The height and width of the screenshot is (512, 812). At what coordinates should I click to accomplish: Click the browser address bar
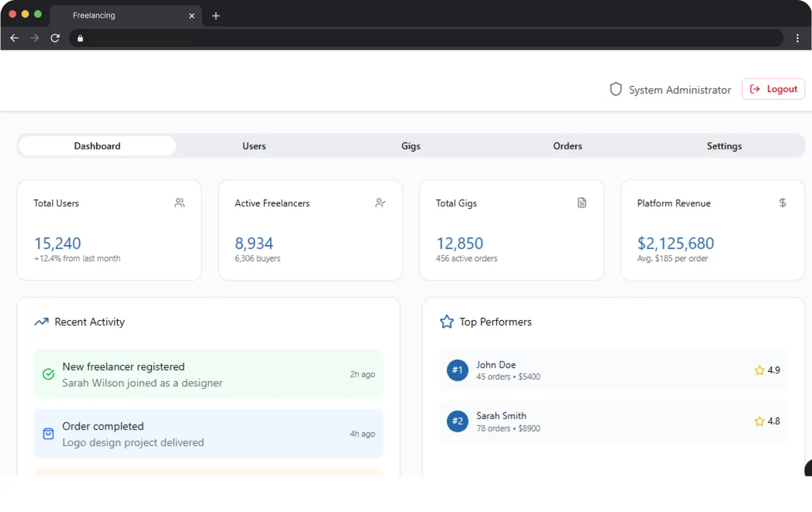(426, 38)
